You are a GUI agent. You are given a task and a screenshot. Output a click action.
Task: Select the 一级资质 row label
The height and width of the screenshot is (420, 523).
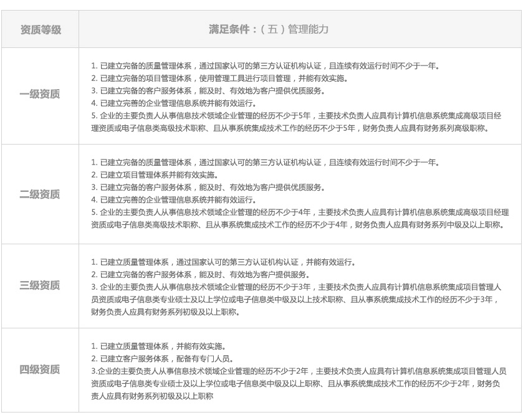pyautogui.click(x=41, y=95)
